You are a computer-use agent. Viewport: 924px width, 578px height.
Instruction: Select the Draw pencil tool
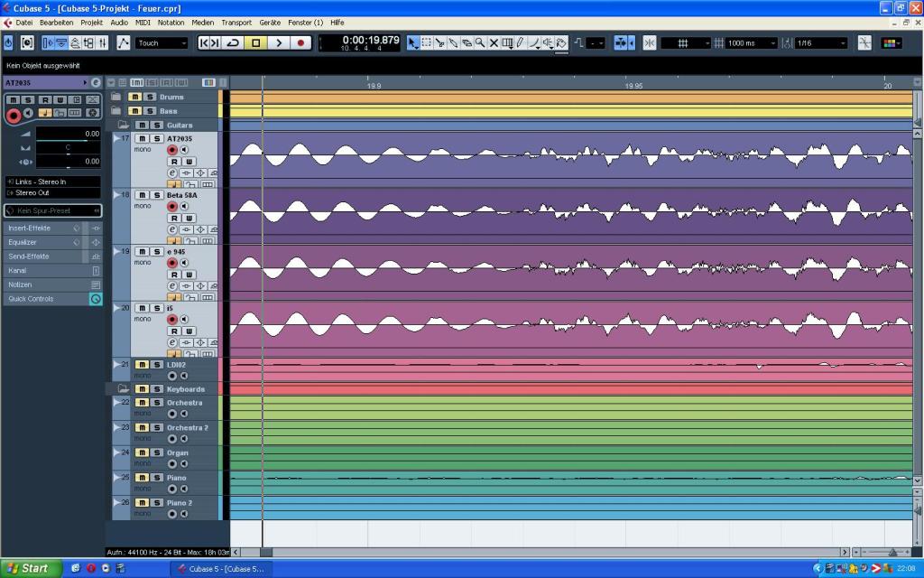coord(521,43)
